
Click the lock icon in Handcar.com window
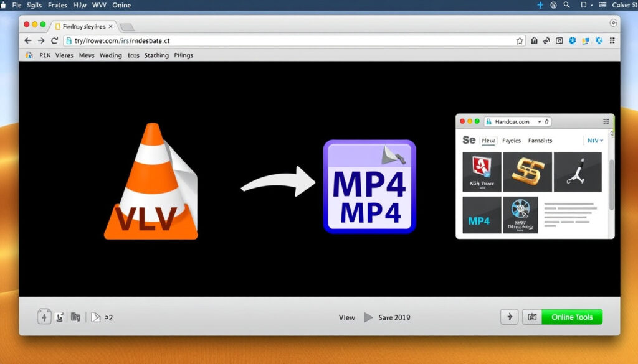pyautogui.click(x=488, y=121)
